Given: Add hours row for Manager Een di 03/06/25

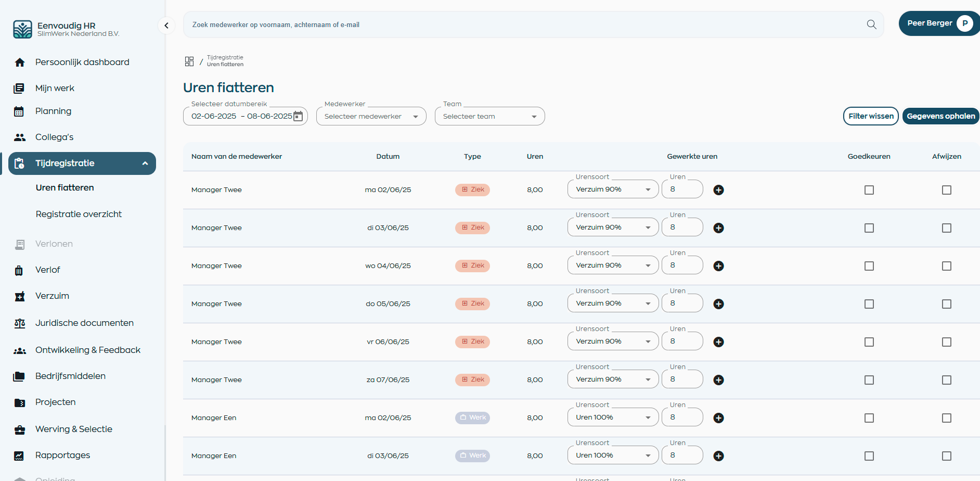Looking at the screenshot, I should [718, 456].
